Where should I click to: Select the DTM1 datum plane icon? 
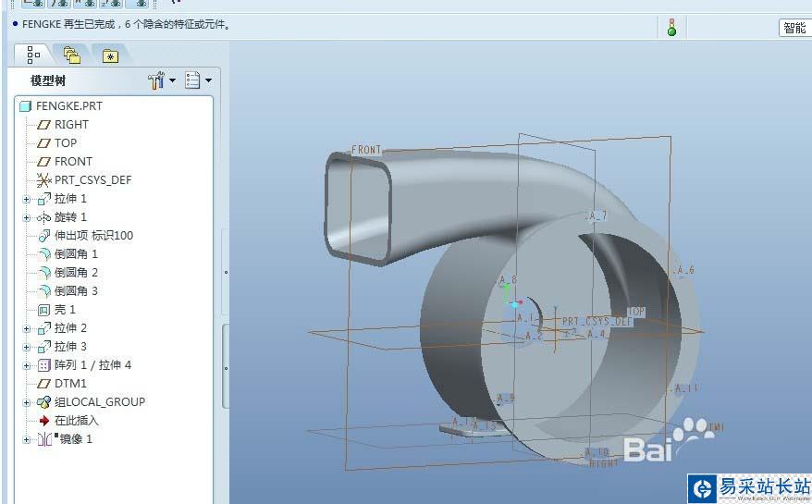(x=44, y=384)
